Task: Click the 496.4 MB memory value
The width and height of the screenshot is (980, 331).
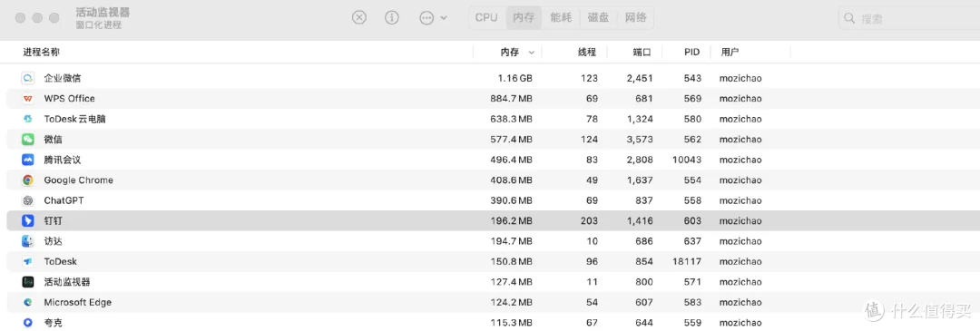Action: pyautogui.click(x=511, y=160)
